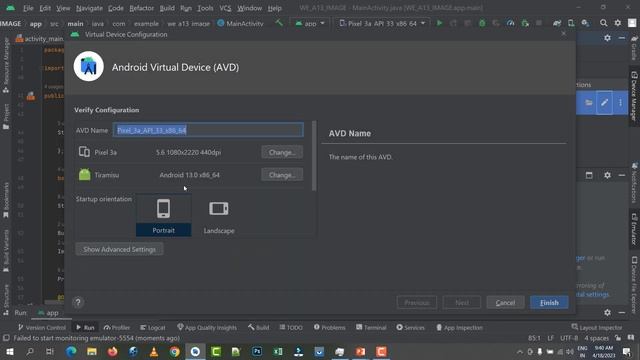640x360 pixels.
Task: Open the Tools menu
Action: 205,8
